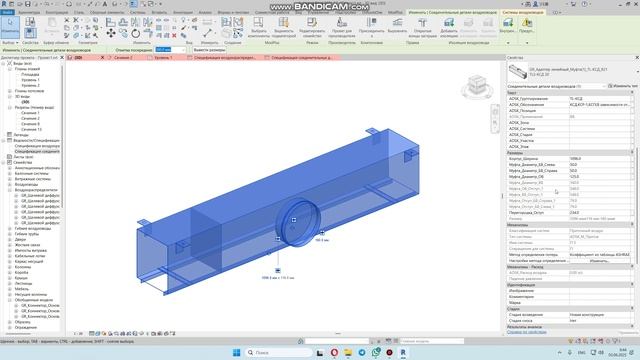
Task: Open Сечение 1 in Project Browser
Action: tap(30, 113)
